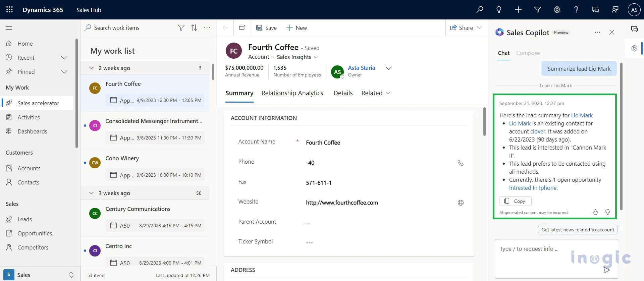644x281 pixels.
Task: Open the Intrested In Iphone opportunity link
Action: [533, 188]
